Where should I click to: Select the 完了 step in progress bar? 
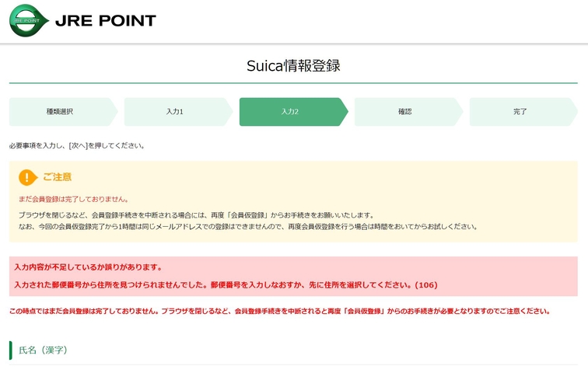(523, 112)
